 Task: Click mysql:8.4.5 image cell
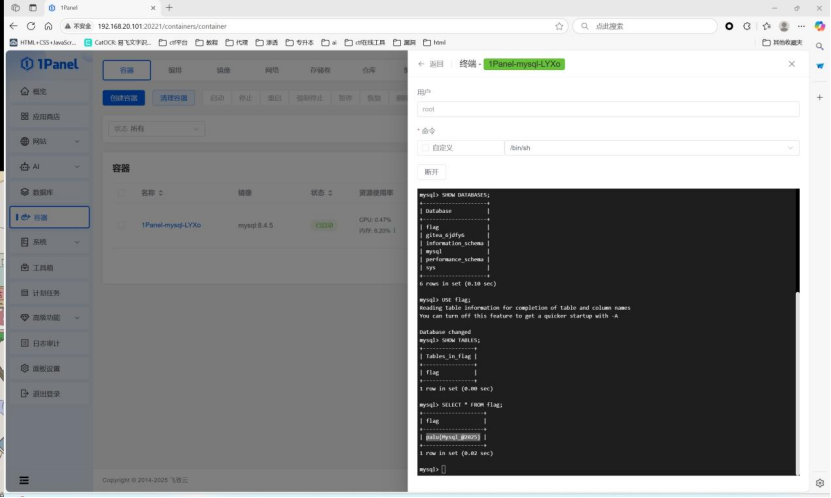255,225
